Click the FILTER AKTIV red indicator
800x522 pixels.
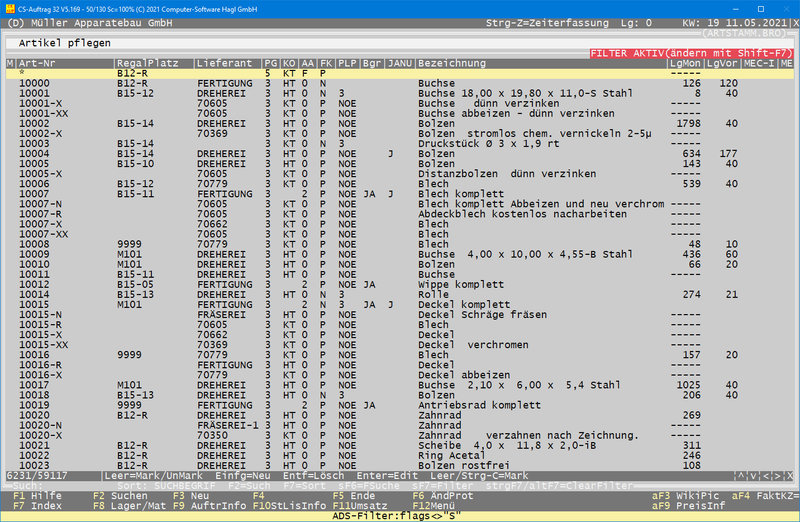pos(692,53)
